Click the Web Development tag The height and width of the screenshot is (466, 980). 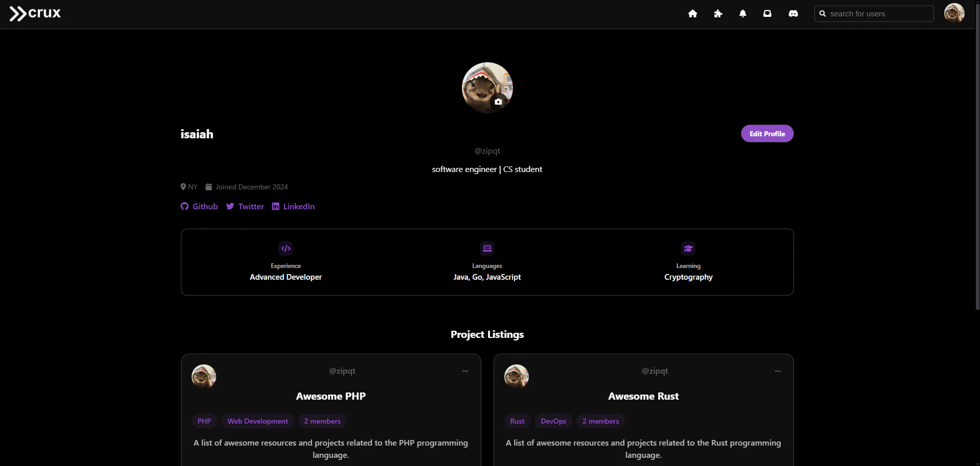(258, 421)
